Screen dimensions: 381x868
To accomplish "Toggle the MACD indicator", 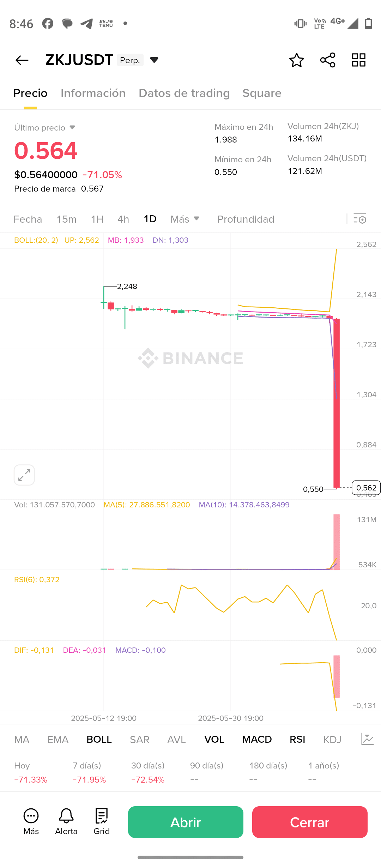I will (x=257, y=739).
